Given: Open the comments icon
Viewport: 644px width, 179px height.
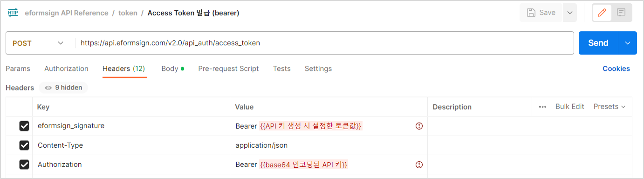Looking at the screenshot, I should click(621, 13).
